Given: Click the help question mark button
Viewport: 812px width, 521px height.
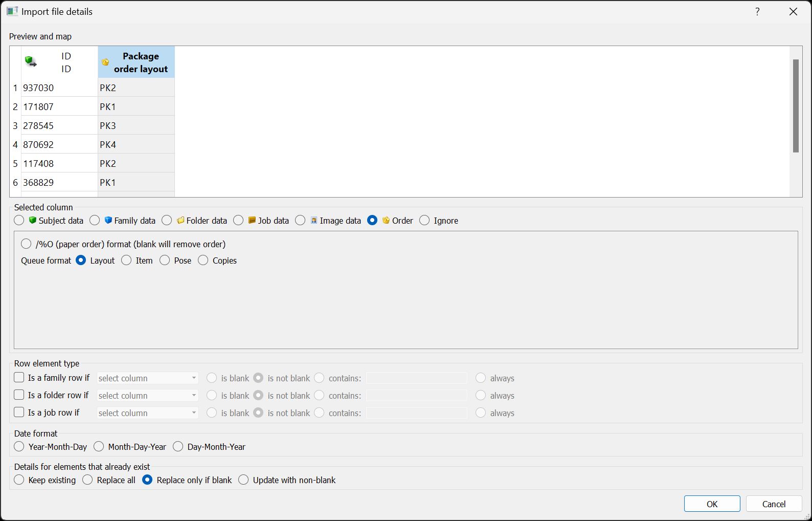Looking at the screenshot, I should click(757, 11).
